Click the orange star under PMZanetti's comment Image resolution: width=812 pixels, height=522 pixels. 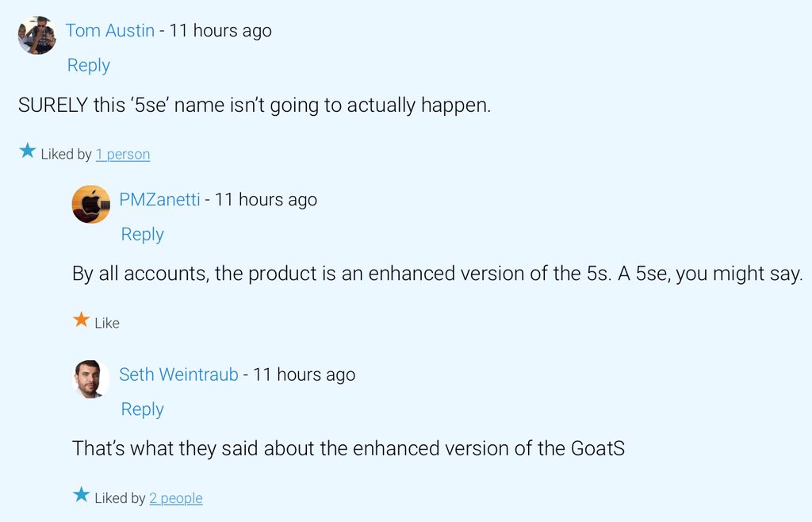(81, 320)
